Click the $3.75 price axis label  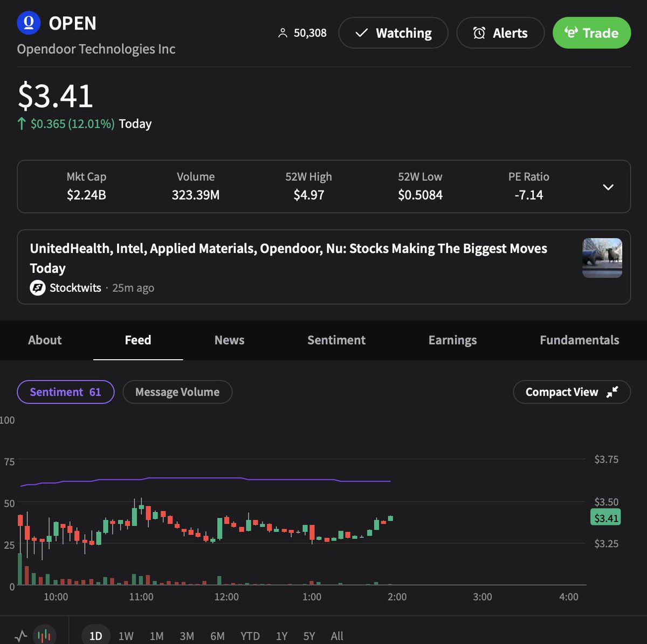click(607, 460)
